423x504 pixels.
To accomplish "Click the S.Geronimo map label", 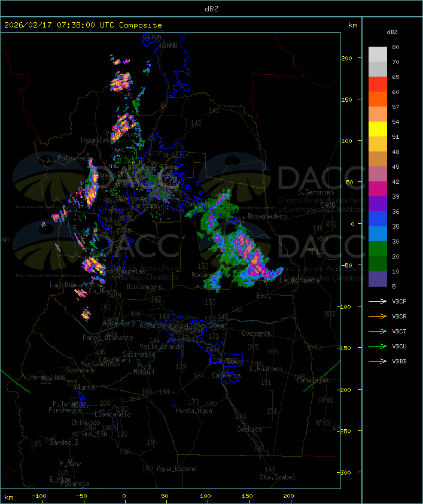I will (316, 192).
